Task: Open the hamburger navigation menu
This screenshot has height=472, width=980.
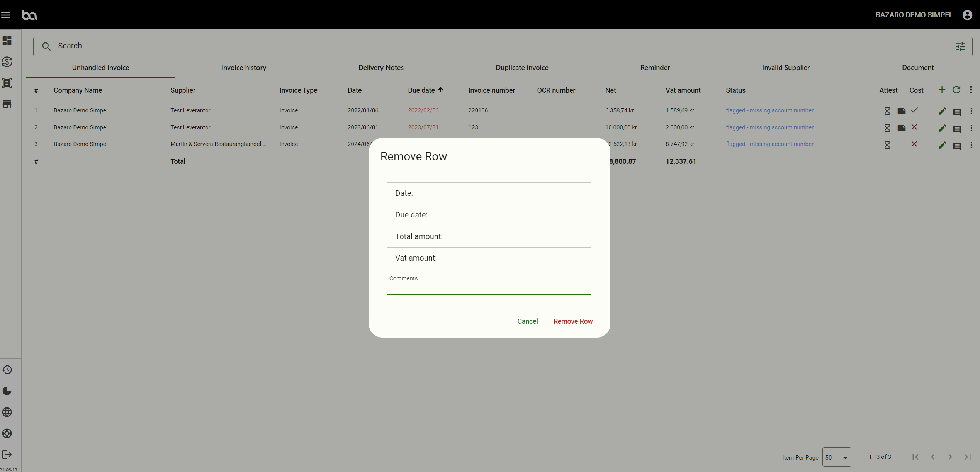Action: click(6, 15)
